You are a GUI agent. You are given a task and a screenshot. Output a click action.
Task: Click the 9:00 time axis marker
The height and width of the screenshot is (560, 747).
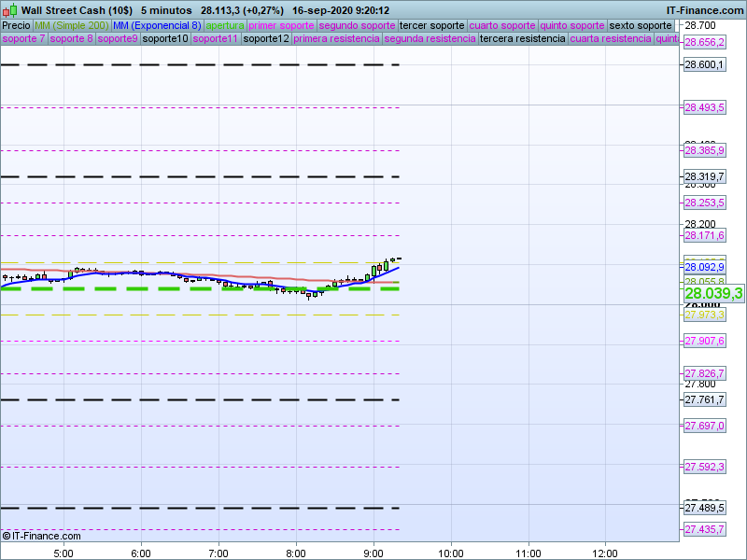point(373,553)
